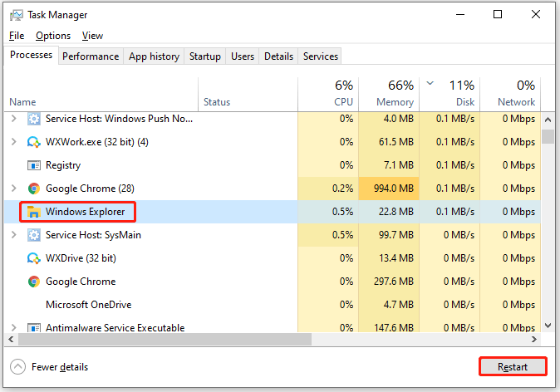Click the Fewer details circle arrow icon
Screen dimensions: 560x392
pyautogui.click(x=17, y=366)
